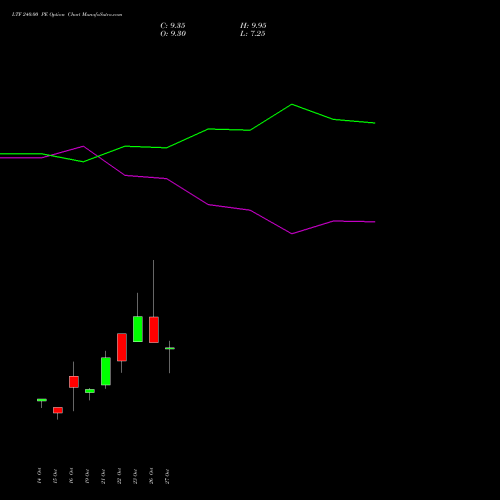Select the doji candlestick above 27 Oct
Image resolution: width=500 pixels, height=500 pixels.
tap(170, 348)
